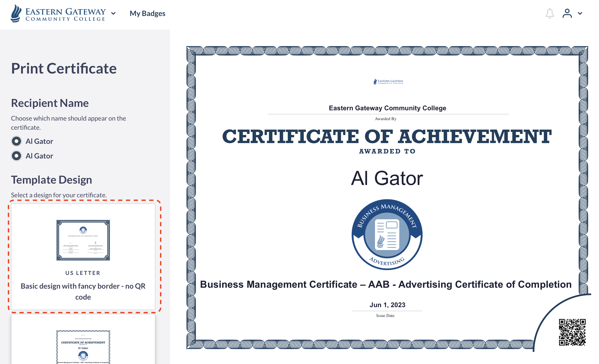Open the user profile icon

pos(567,13)
